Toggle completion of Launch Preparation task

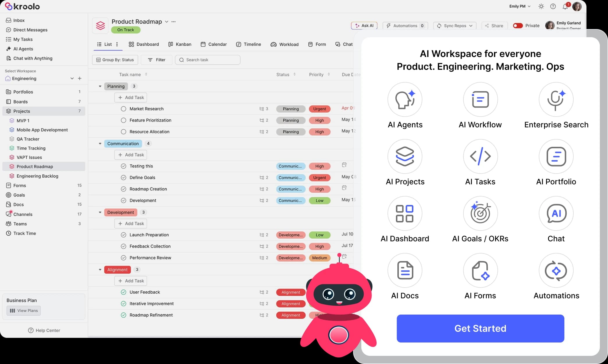click(123, 235)
